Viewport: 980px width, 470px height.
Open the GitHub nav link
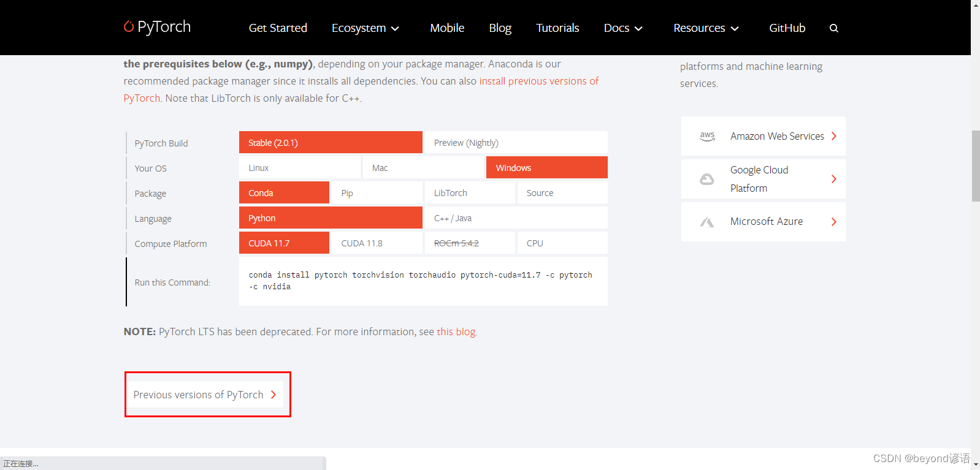[787, 28]
